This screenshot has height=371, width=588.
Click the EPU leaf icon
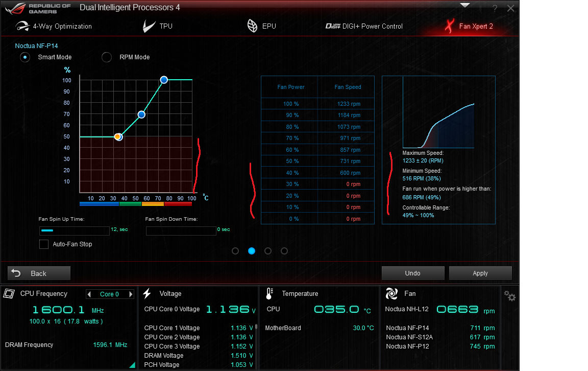click(252, 26)
